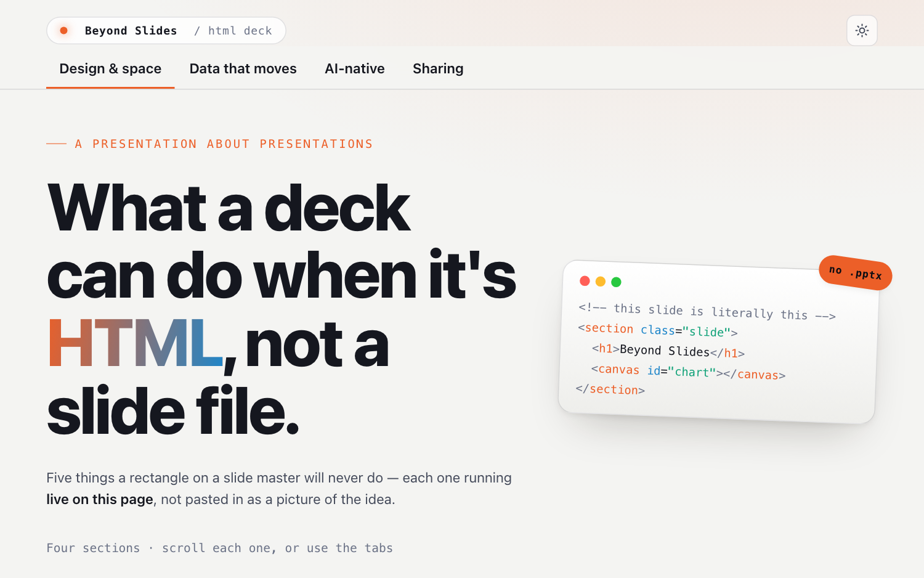Select the AI-native tab
This screenshot has width=924, height=578.
(355, 68)
